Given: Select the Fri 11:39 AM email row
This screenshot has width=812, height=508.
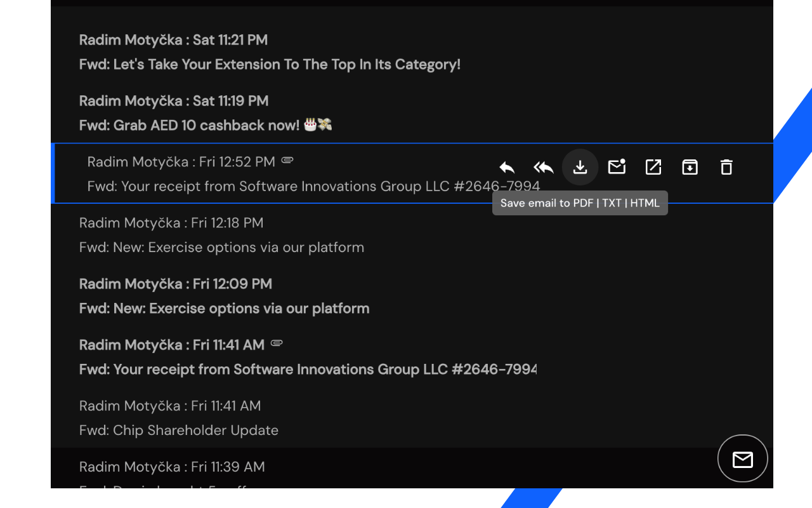Looking at the screenshot, I should [x=172, y=467].
